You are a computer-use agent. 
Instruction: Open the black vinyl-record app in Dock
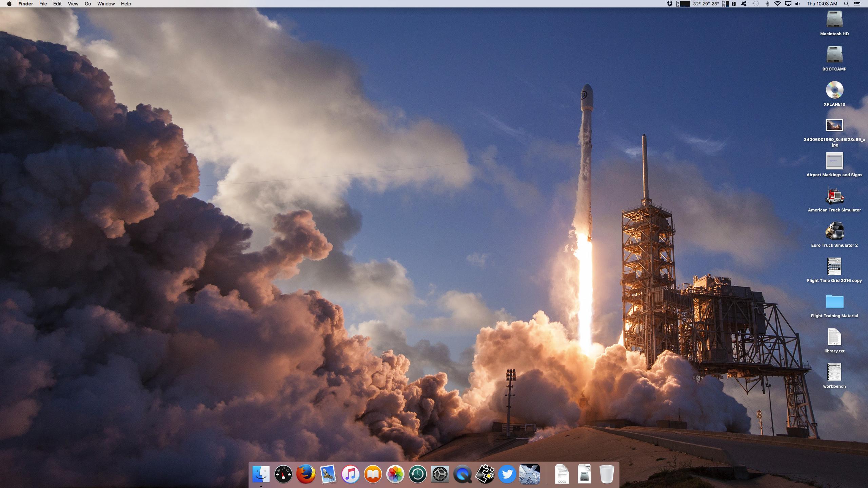click(485, 474)
